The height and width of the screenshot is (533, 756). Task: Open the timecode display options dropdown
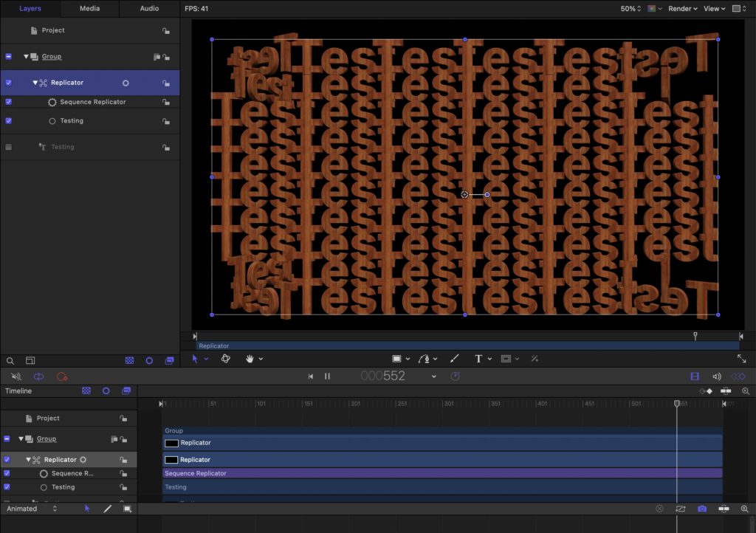click(x=434, y=376)
